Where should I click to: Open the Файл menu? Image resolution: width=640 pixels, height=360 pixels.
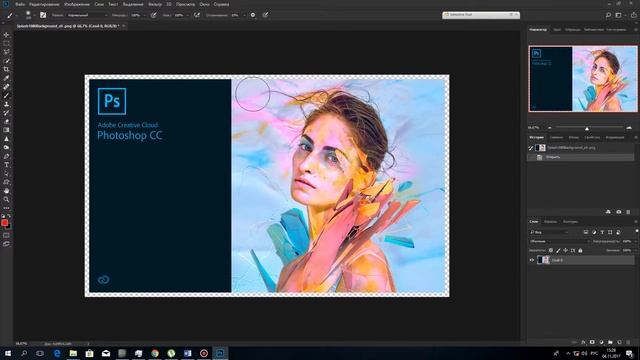click(x=20, y=4)
